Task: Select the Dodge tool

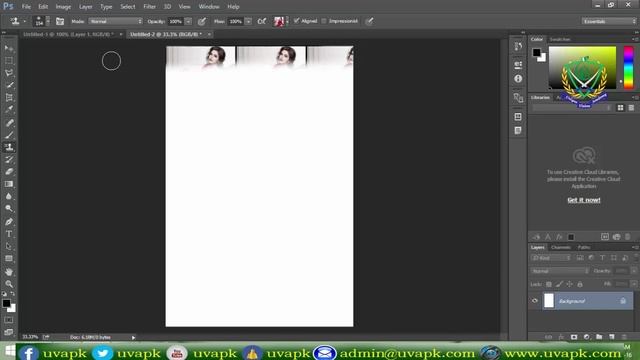Action: pyautogui.click(x=9, y=208)
